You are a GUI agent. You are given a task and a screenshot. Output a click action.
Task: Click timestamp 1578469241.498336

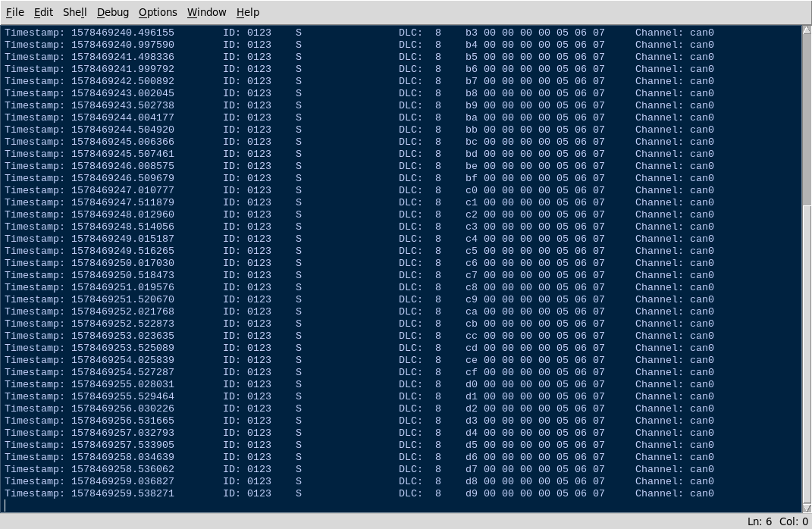pyautogui.click(x=123, y=56)
